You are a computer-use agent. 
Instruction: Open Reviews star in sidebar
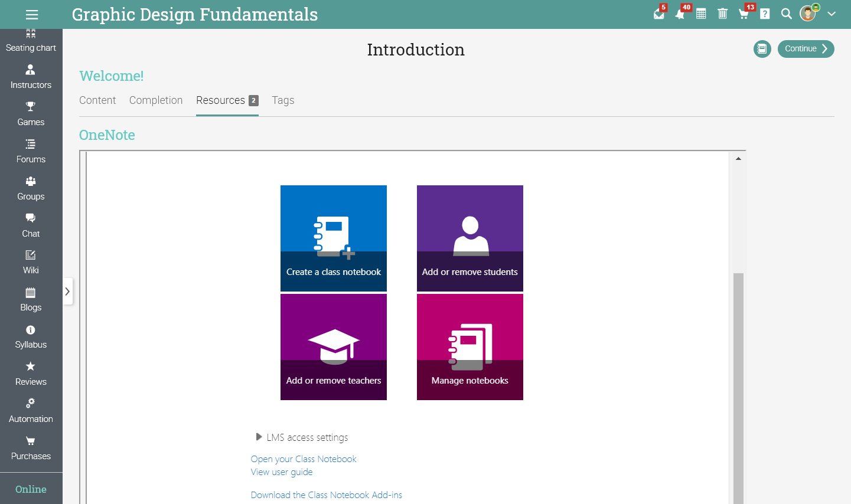(x=31, y=374)
